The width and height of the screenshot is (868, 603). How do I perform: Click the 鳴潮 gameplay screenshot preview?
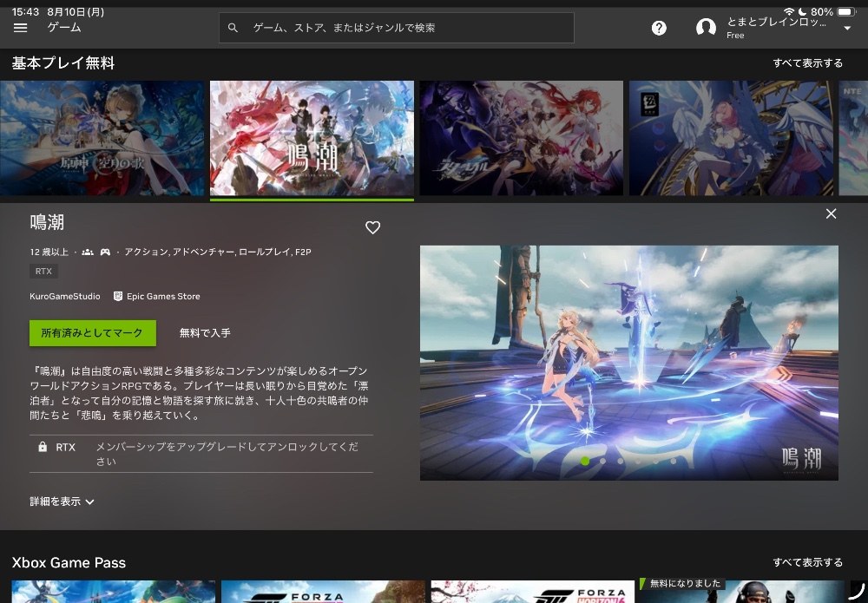[628, 363]
